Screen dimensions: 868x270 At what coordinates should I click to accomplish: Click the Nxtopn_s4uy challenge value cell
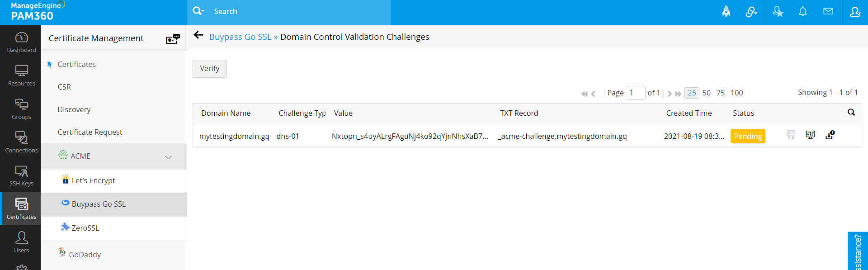[x=410, y=136]
